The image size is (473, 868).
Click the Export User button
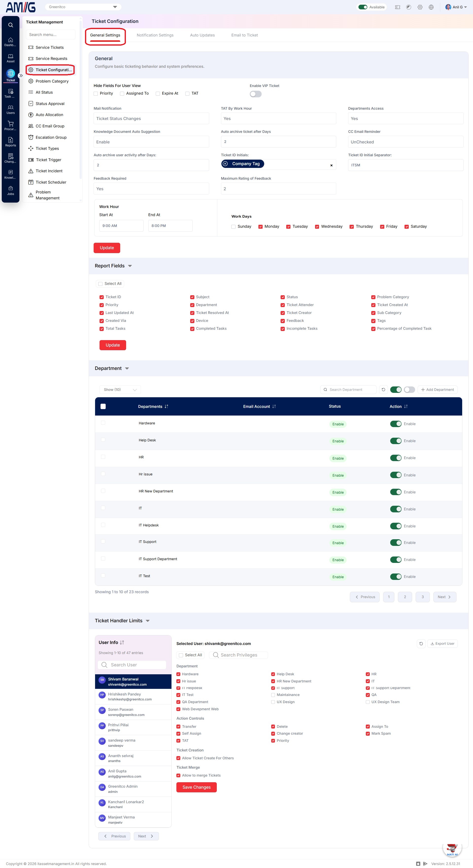click(x=442, y=643)
